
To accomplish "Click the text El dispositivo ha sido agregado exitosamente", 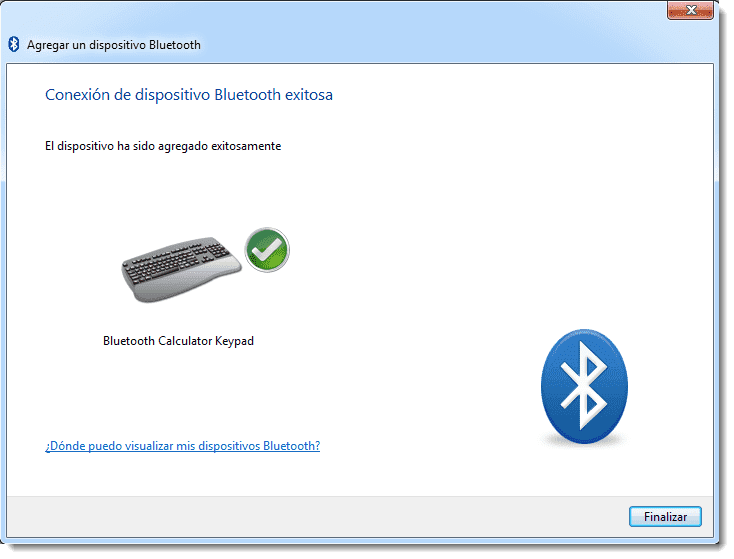I will (164, 147).
